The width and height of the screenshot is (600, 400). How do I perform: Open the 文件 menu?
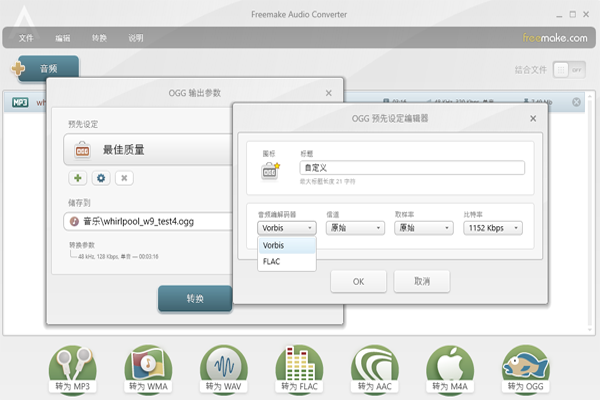click(26, 38)
